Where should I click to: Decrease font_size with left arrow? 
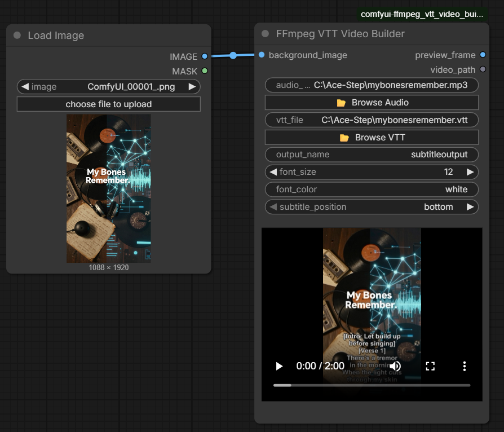click(273, 172)
